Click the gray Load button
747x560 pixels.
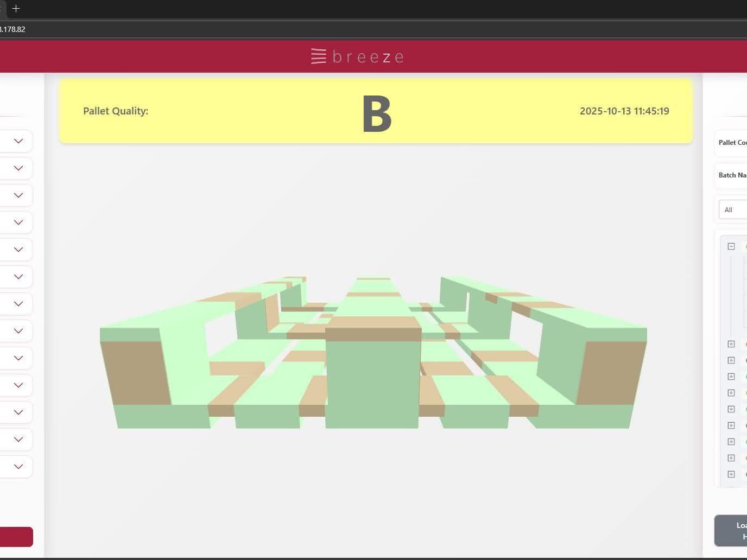point(731,531)
